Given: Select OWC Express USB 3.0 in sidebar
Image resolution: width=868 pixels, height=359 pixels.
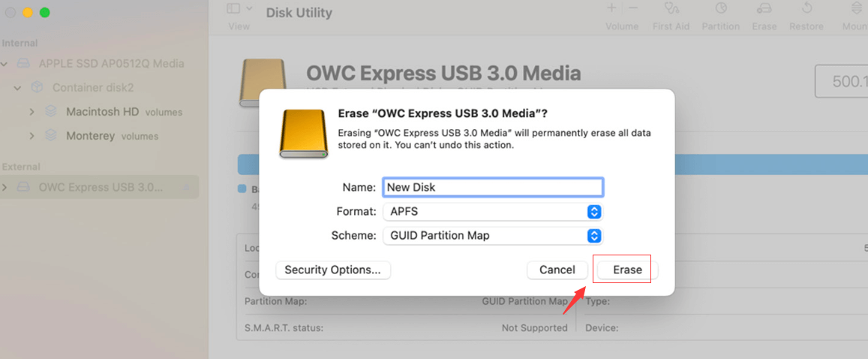Looking at the screenshot, I should (101, 187).
